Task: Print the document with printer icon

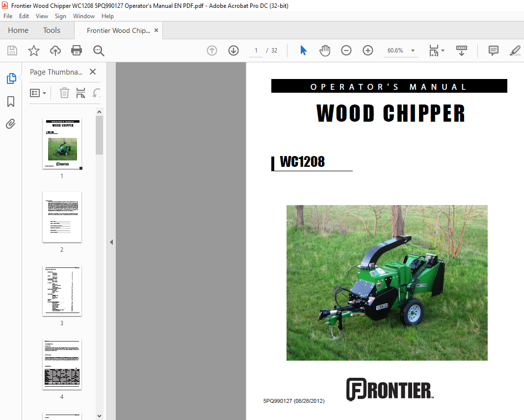Action: (77, 51)
